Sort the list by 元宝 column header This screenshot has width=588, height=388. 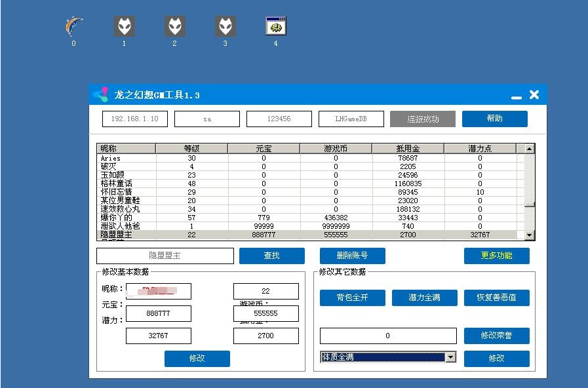pyautogui.click(x=264, y=149)
